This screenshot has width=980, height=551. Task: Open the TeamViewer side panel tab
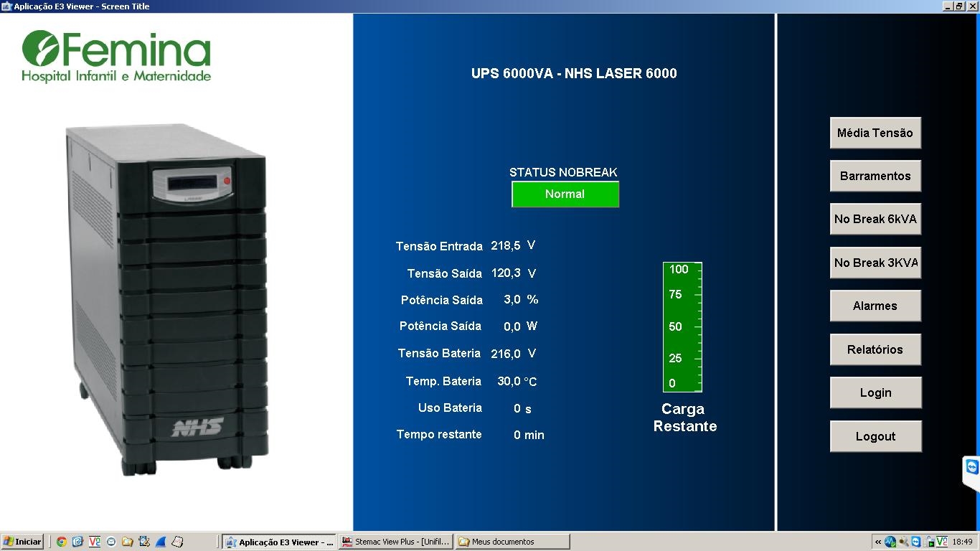[x=971, y=472]
